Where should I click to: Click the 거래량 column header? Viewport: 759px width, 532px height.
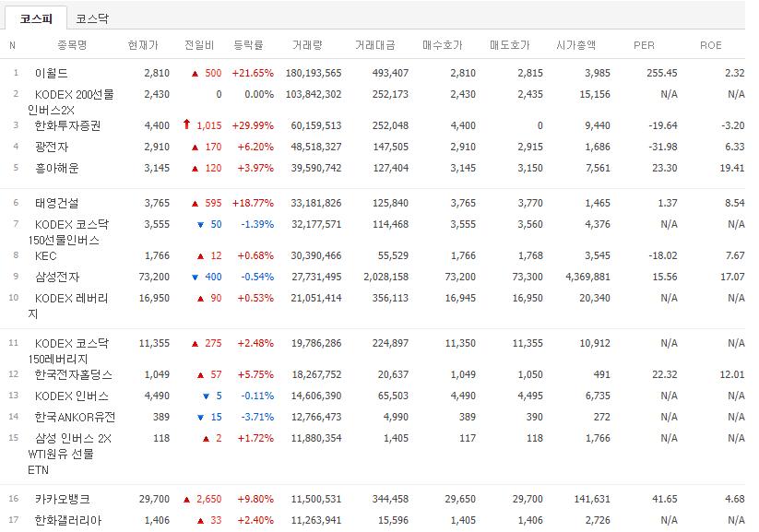tap(307, 45)
